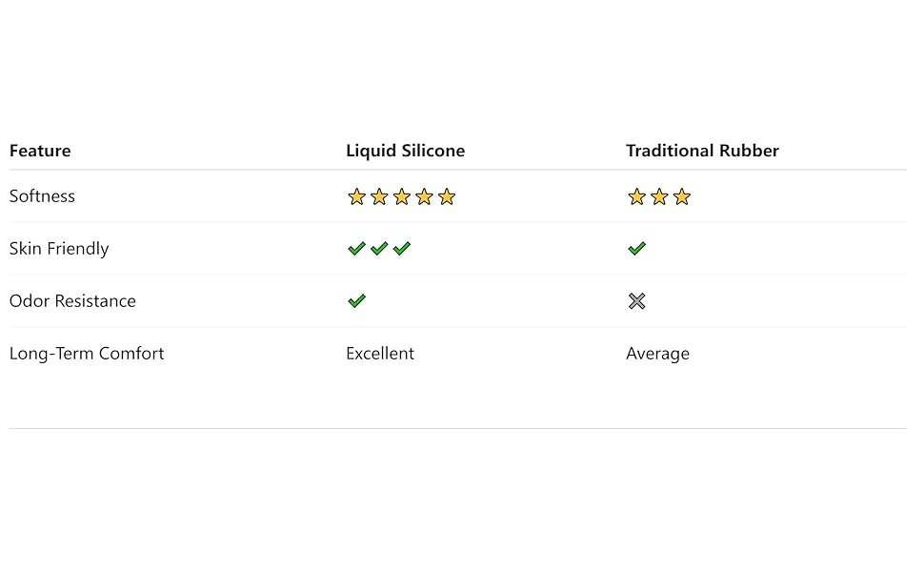Click the Average comfort rating text

tap(657, 354)
